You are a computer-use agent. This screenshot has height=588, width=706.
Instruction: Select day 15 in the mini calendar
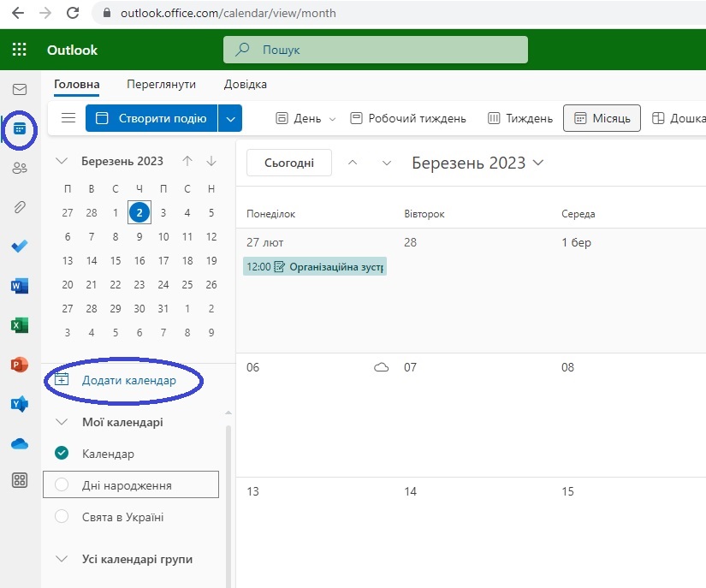[116, 261]
